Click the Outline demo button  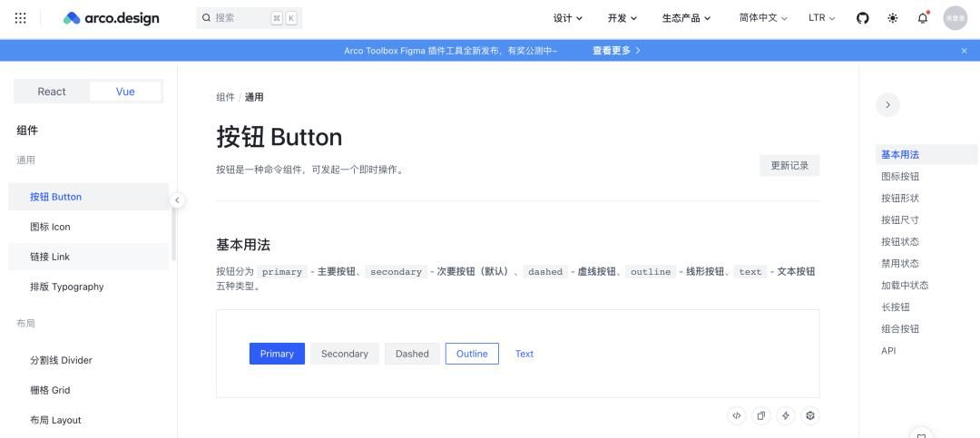(472, 354)
